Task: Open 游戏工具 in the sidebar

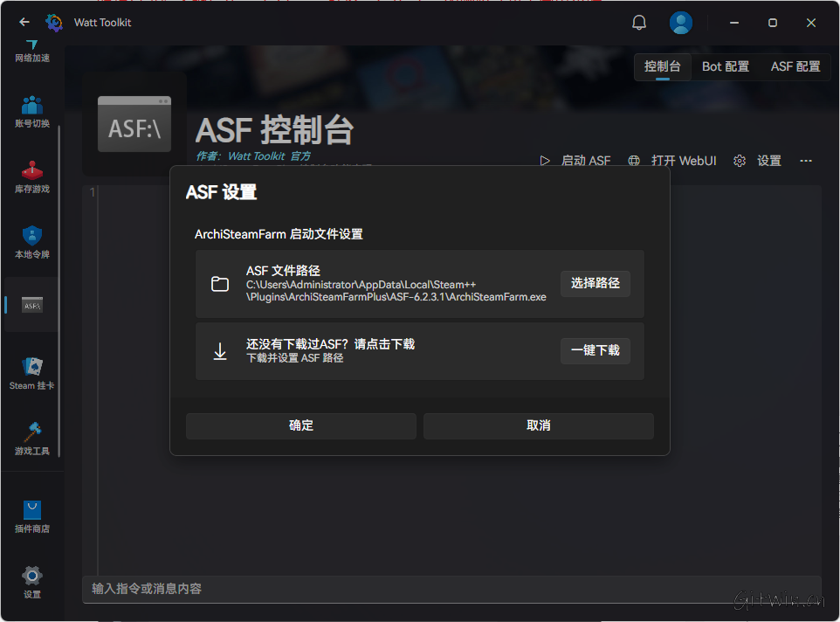Action: pos(31,439)
